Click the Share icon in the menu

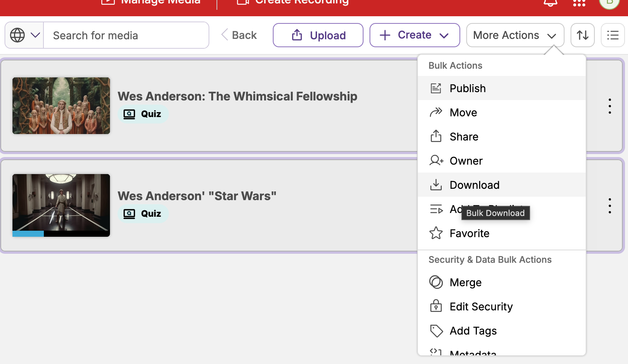tap(436, 136)
